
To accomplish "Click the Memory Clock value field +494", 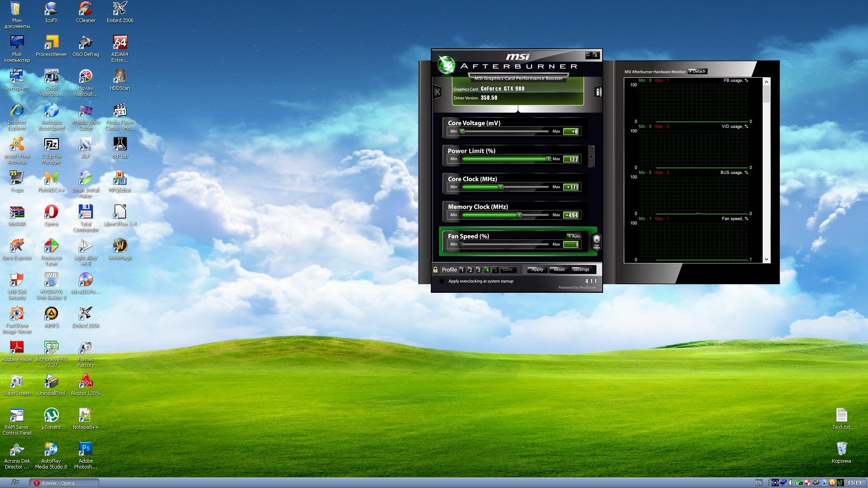I will (571, 215).
